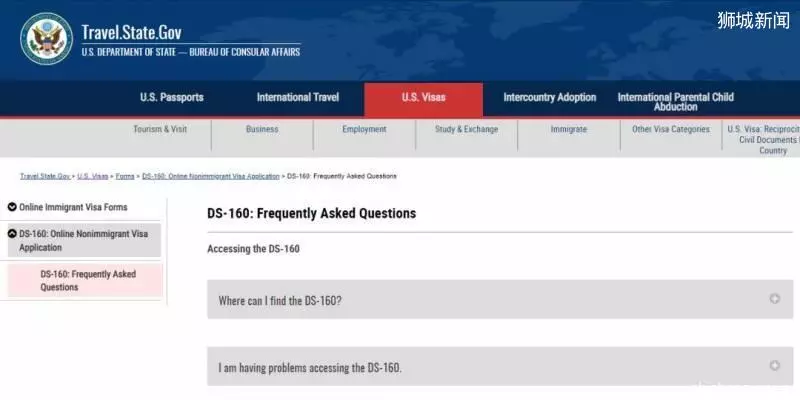Open the Intercountry Adoption menu
This screenshot has width=800, height=400.
(x=549, y=97)
